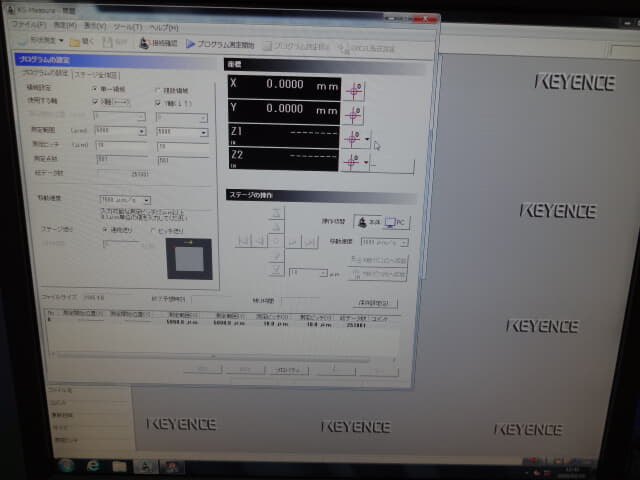640x480 pixels.
Task: Select the 複数領域 radio button
Action: (158, 90)
